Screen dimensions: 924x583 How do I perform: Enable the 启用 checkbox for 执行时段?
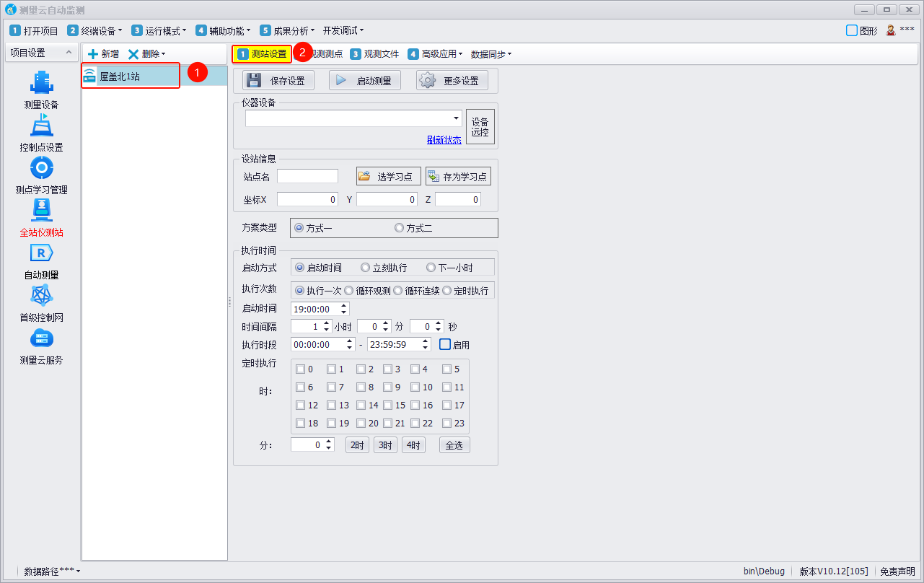(x=445, y=345)
